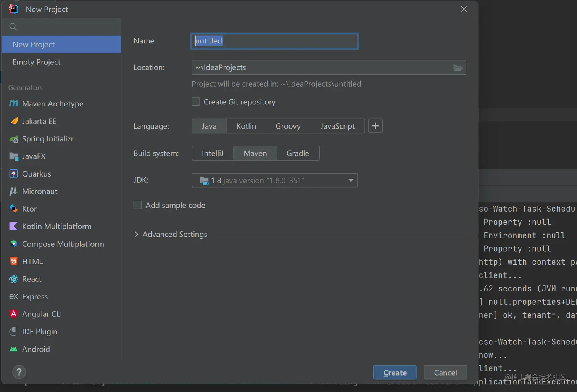
Task: Open help with question mark button
Action: [x=19, y=372]
